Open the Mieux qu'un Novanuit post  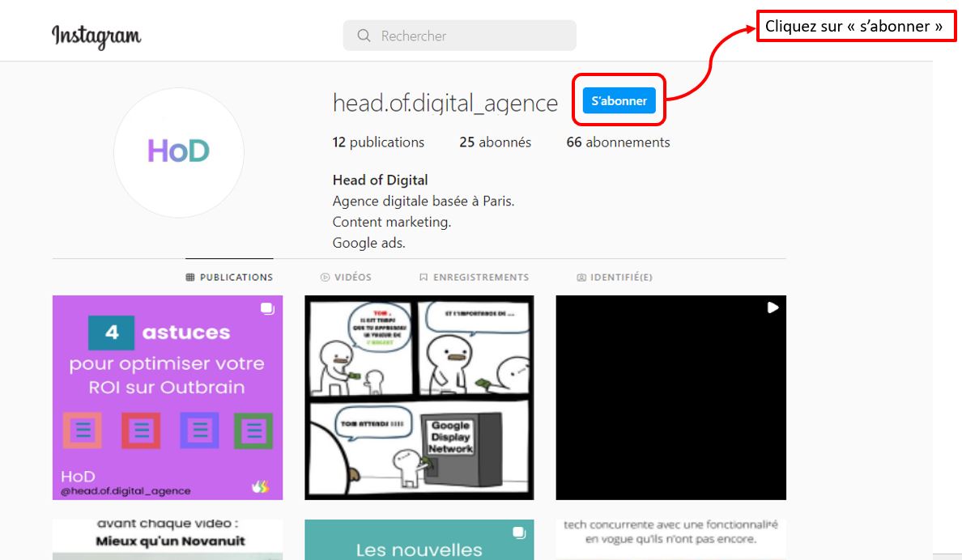coord(168,540)
